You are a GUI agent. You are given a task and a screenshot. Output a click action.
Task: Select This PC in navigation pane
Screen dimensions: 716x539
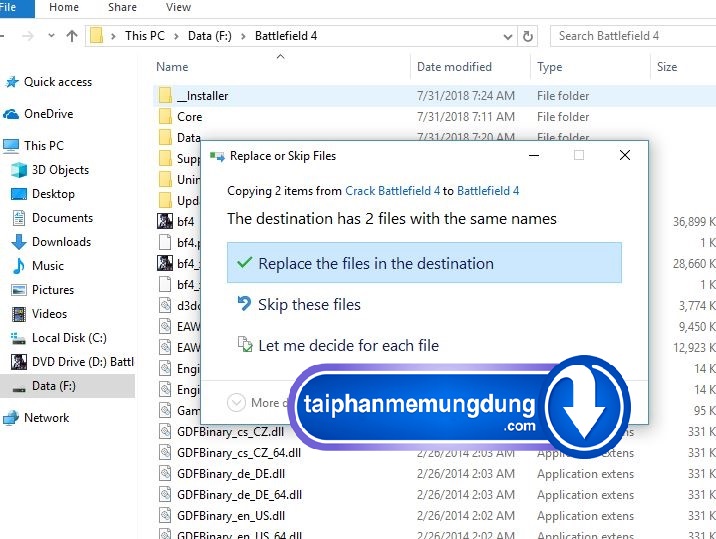click(44, 146)
